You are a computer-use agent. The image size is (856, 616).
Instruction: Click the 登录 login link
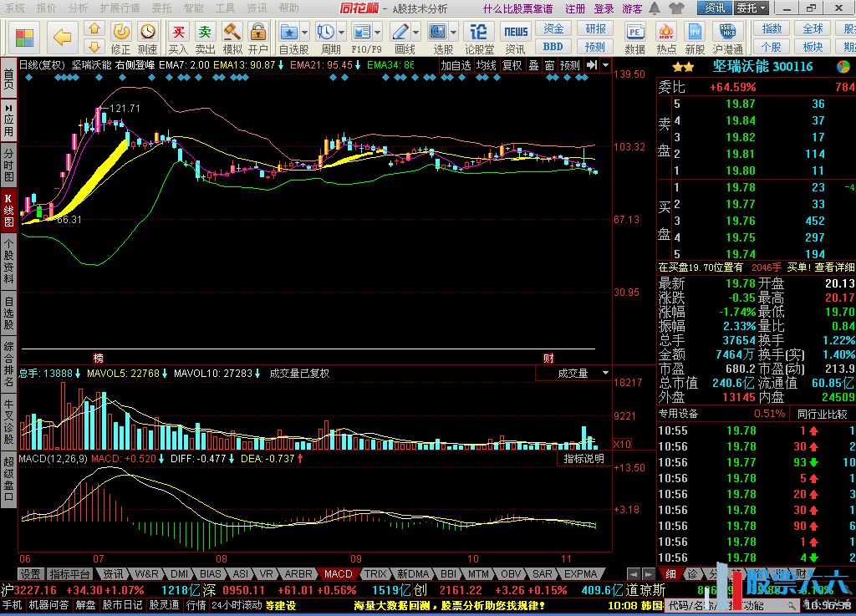click(x=604, y=8)
